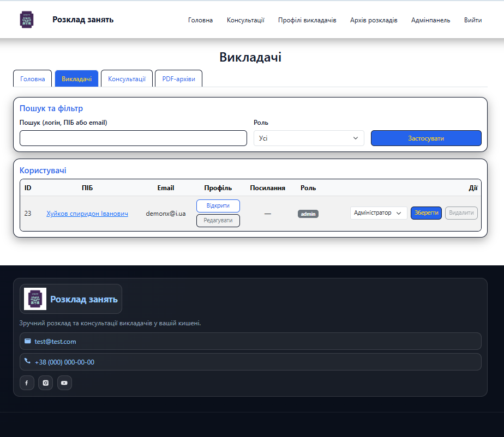The image size is (504, 437).
Task: Click the Редагувати profile button
Action: coord(218,221)
